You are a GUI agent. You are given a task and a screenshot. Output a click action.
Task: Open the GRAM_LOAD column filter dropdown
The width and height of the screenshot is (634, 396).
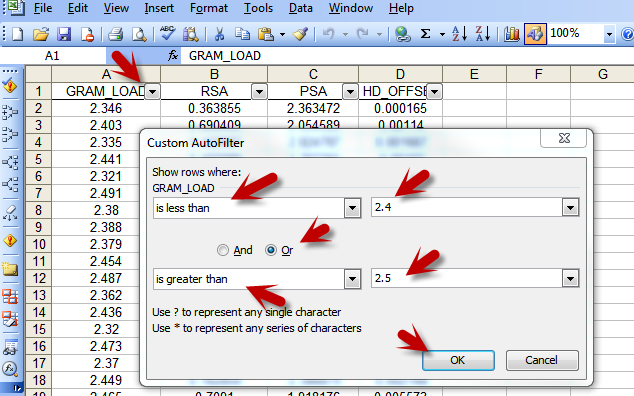coord(152,92)
